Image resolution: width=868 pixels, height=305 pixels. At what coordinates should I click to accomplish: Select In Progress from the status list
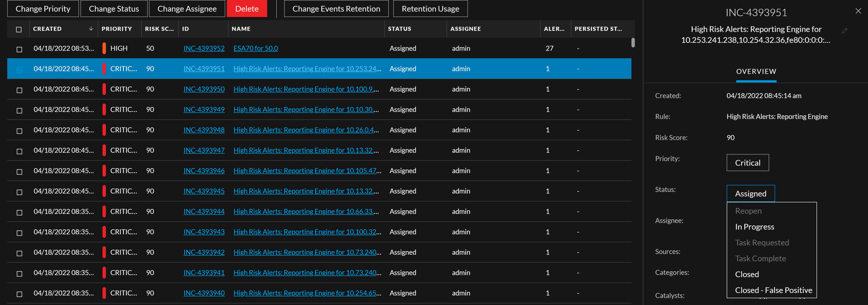(754, 226)
